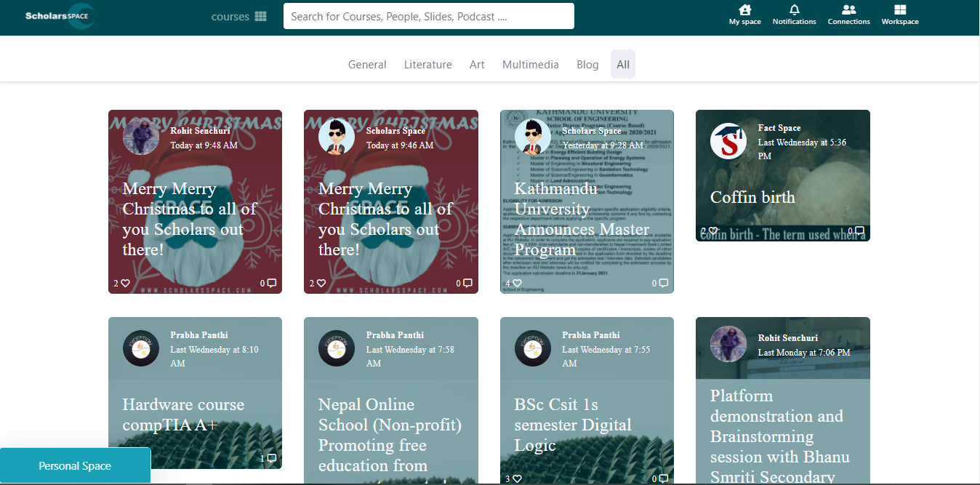Like the Kathmandu University Master Program post
The width and height of the screenshot is (980, 485).
(x=517, y=283)
